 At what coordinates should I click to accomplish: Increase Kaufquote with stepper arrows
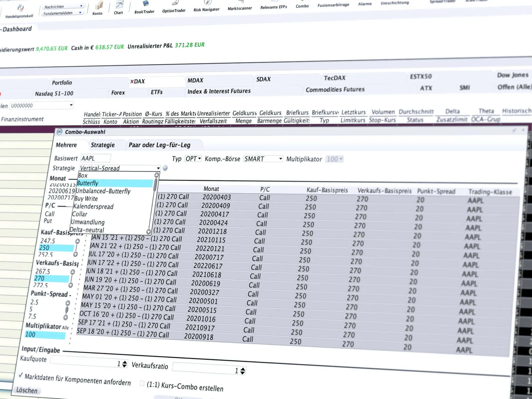point(124,362)
